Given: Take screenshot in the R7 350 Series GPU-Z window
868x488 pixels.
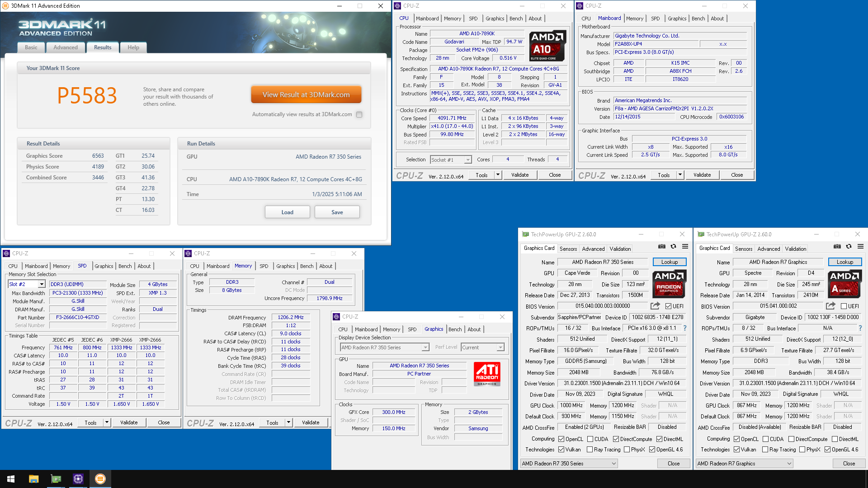Looking at the screenshot, I should (662, 246).
